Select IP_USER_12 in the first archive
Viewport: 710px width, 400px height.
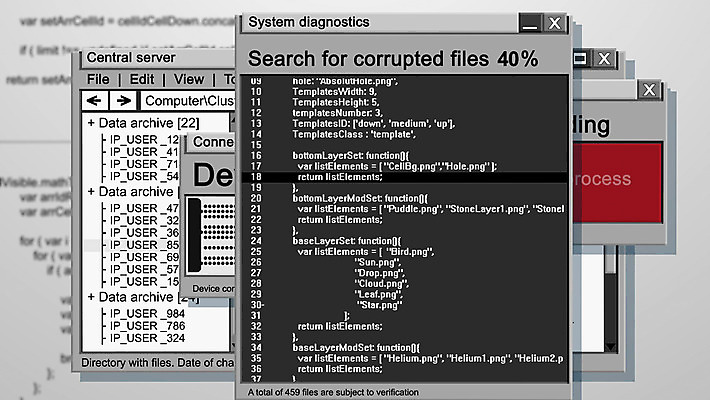[x=144, y=139]
